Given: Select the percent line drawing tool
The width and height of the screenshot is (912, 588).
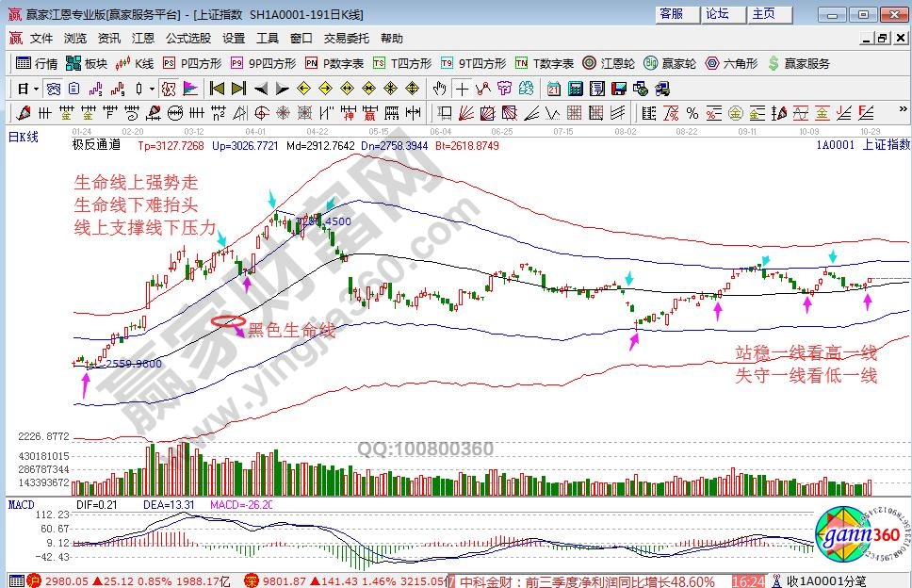Looking at the screenshot, I should tap(691, 113).
